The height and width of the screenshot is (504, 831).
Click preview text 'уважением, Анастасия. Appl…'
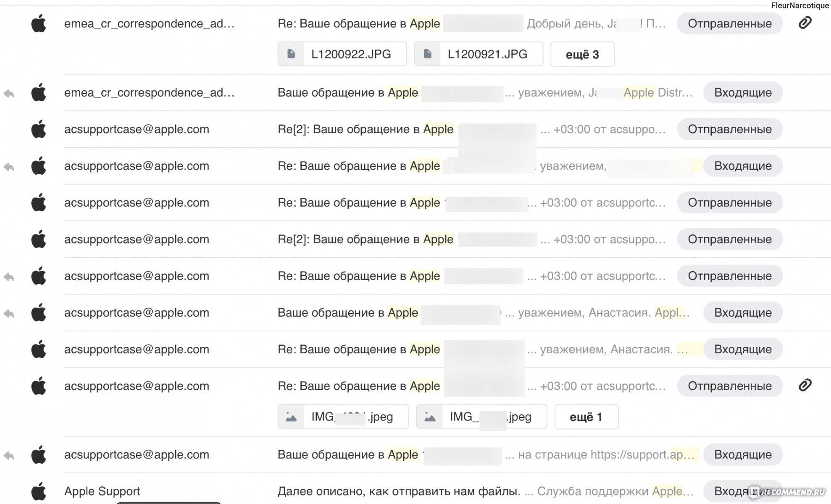(604, 312)
